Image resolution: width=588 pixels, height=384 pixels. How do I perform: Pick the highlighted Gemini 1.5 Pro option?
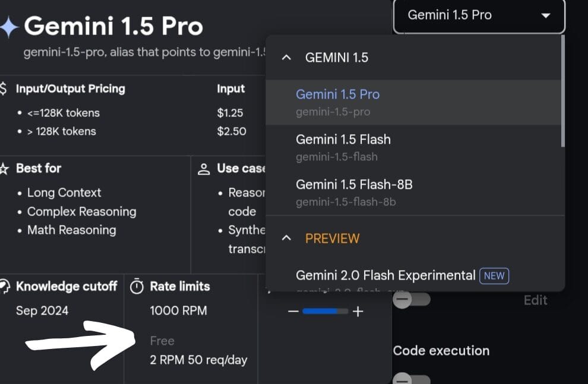[x=337, y=101]
